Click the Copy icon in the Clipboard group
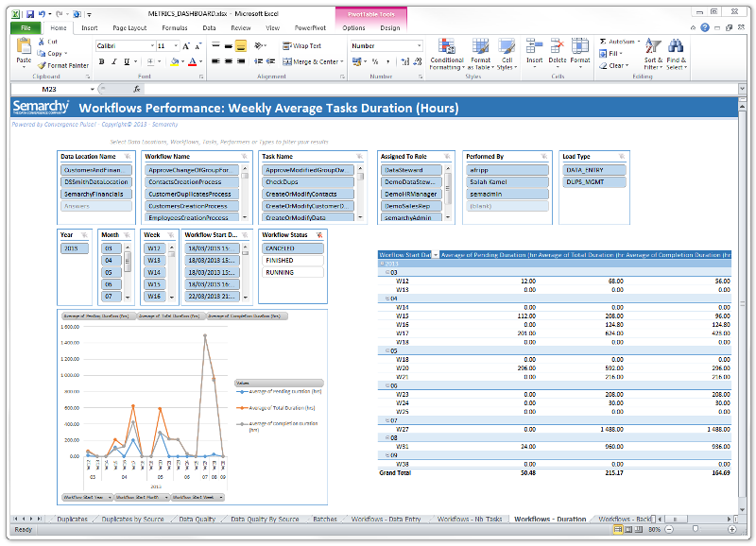The width and height of the screenshot is (756, 546). (42, 54)
